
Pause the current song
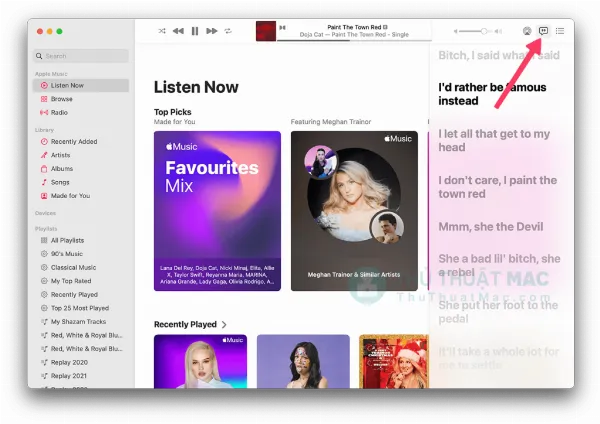195,31
